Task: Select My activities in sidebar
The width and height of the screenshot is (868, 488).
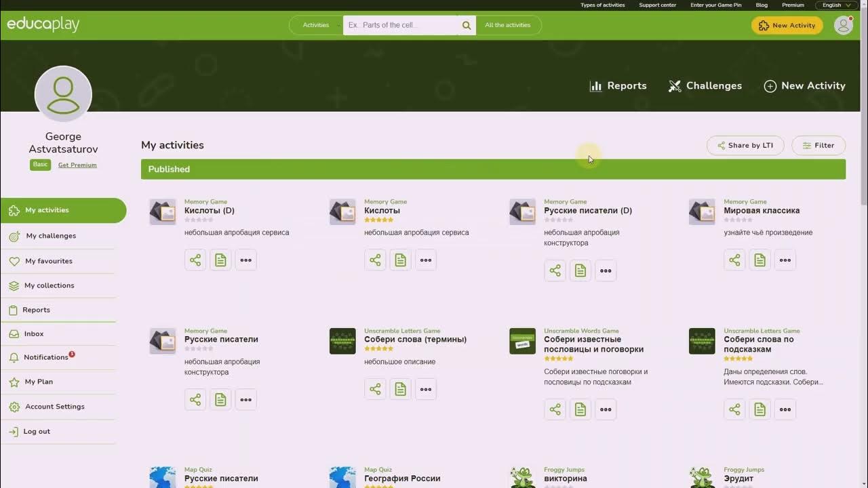Action: (63, 210)
